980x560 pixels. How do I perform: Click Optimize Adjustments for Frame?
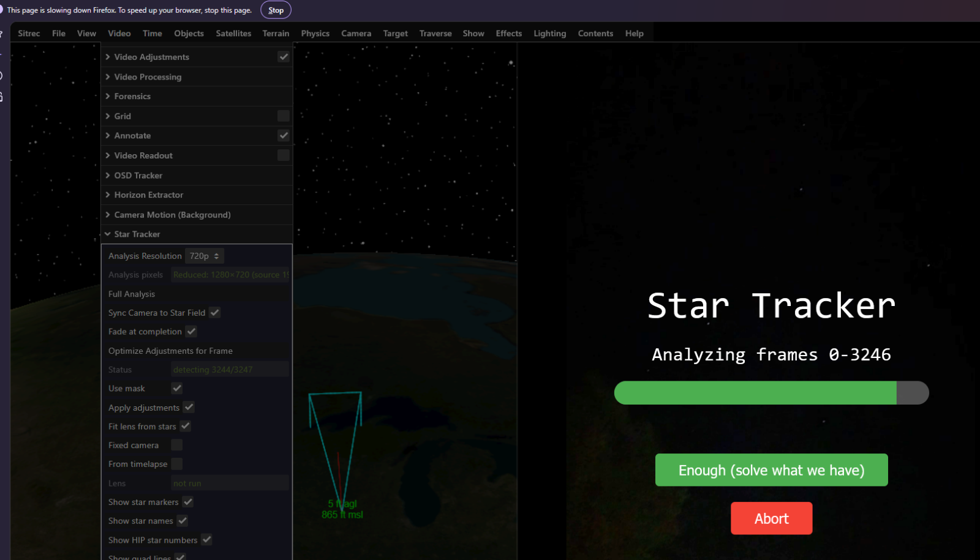[170, 351]
